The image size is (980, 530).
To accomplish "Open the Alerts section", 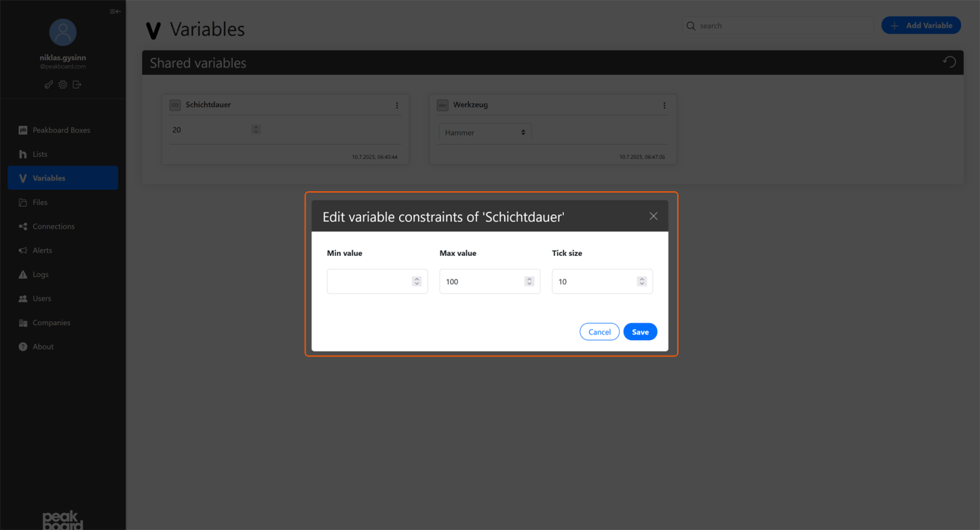I will [42, 251].
